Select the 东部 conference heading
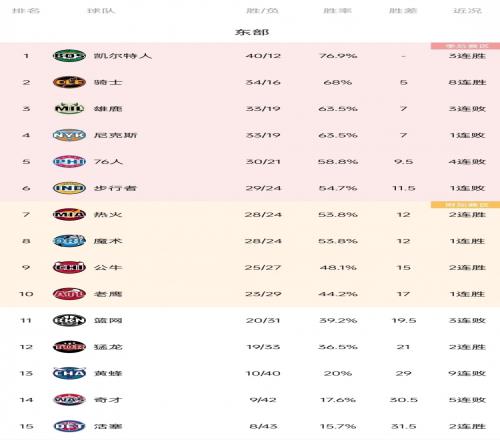The height and width of the screenshot is (440, 500). pyautogui.click(x=252, y=32)
